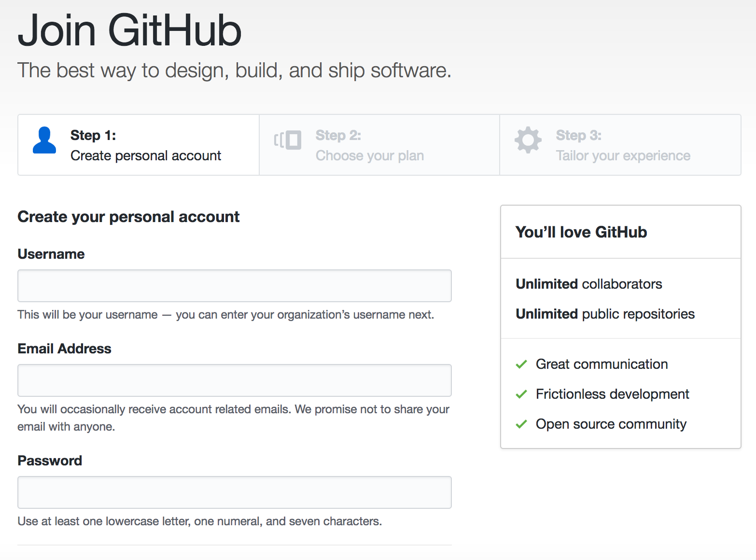Focus the Email Address input field
The height and width of the screenshot is (560, 756).
tap(235, 380)
